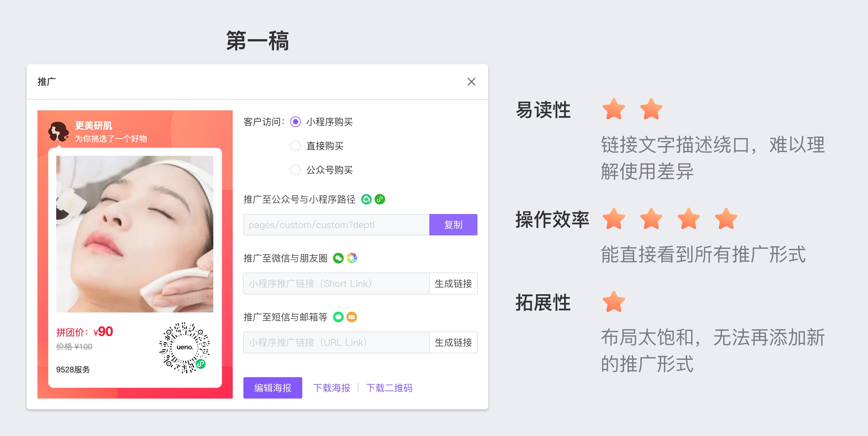Close the 推广 dialog
Image resolution: width=868 pixels, height=436 pixels.
(471, 82)
